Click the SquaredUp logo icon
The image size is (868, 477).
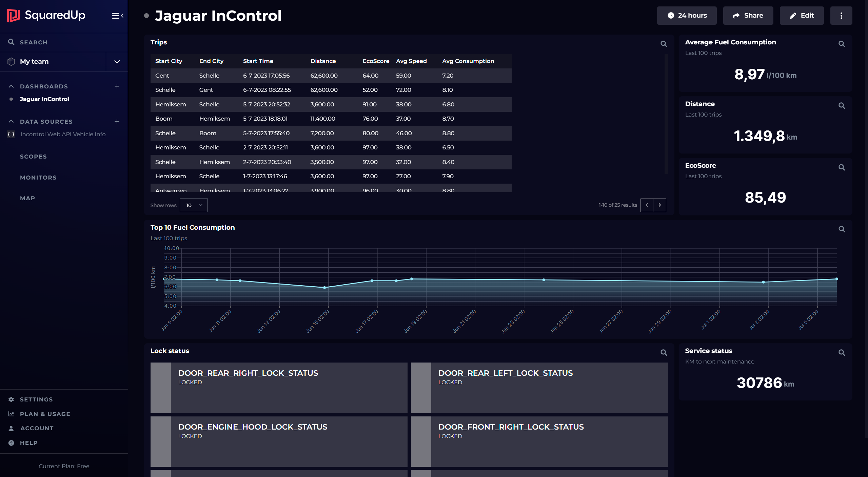click(13, 15)
